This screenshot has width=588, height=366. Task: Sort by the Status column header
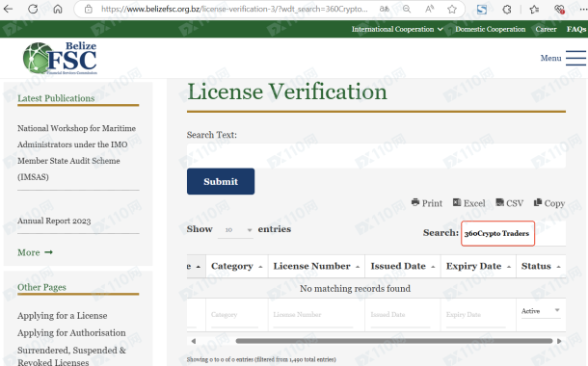[x=541, y=267]
